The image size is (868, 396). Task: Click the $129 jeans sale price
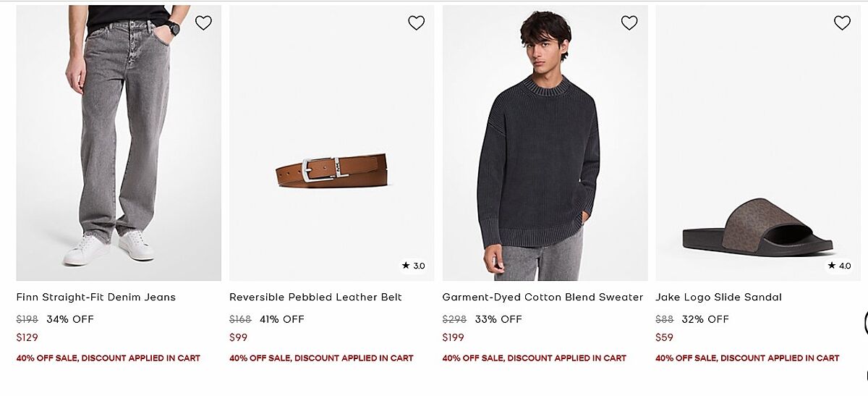[27, 337]
